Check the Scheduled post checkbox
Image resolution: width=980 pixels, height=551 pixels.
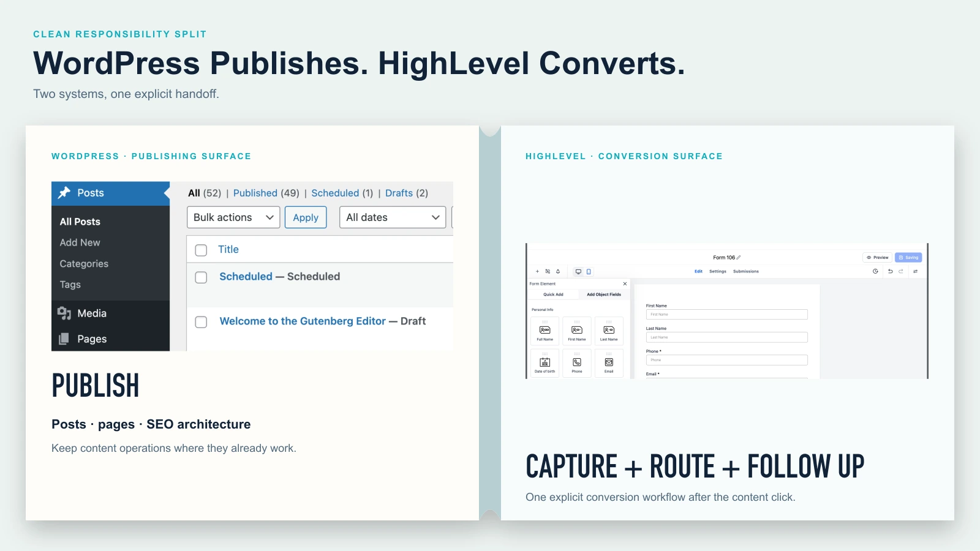tap(201, 277)
